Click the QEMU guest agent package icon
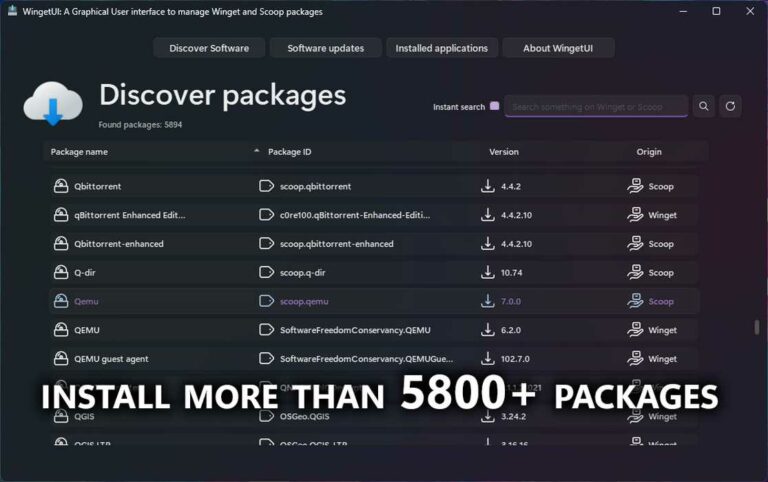The image size is (768, 482). coord(61,359)
